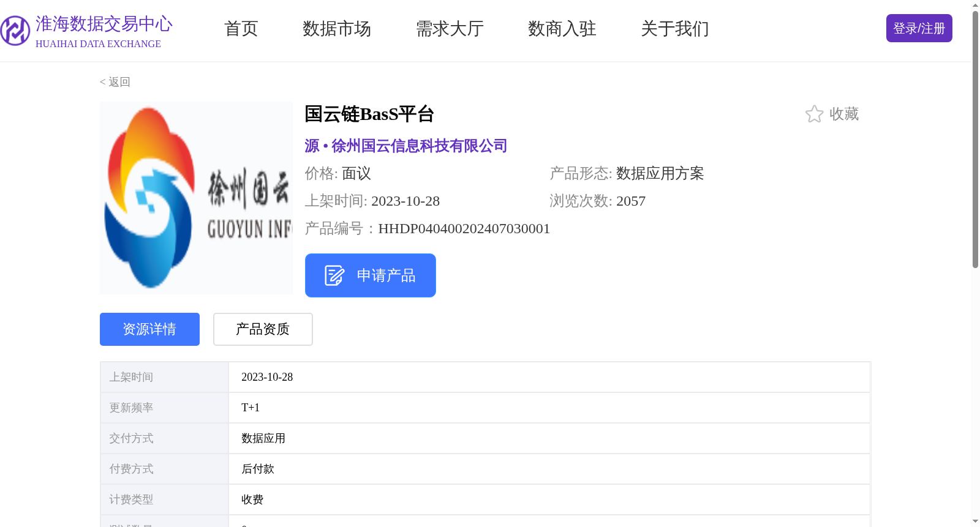The height and width of the screenshot is (527, 980).
Task: Switch to the 产品资质 tab
Action: coord(263,329)
